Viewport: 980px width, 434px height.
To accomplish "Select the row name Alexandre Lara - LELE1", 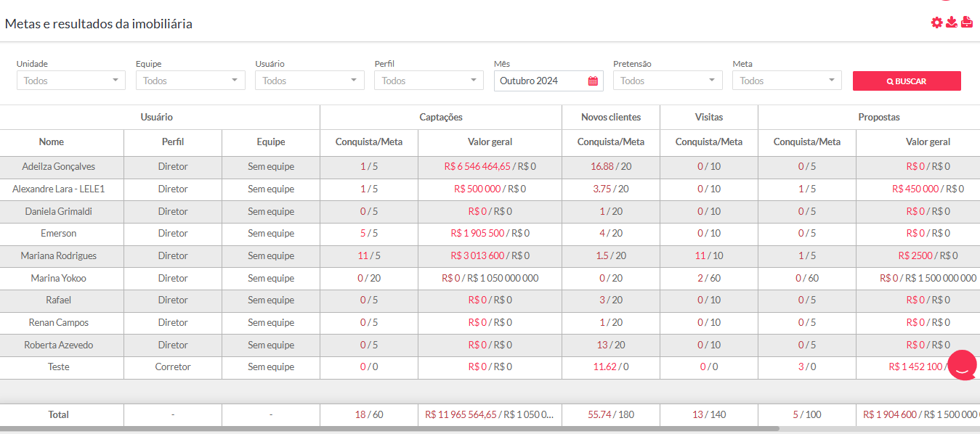I will click(59, 189).
